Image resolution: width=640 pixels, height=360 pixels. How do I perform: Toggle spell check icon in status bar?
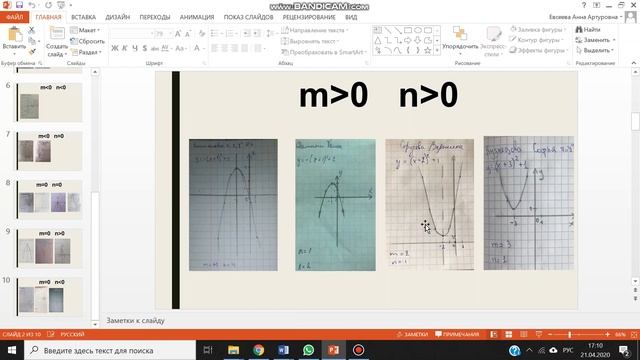point(51,334)
